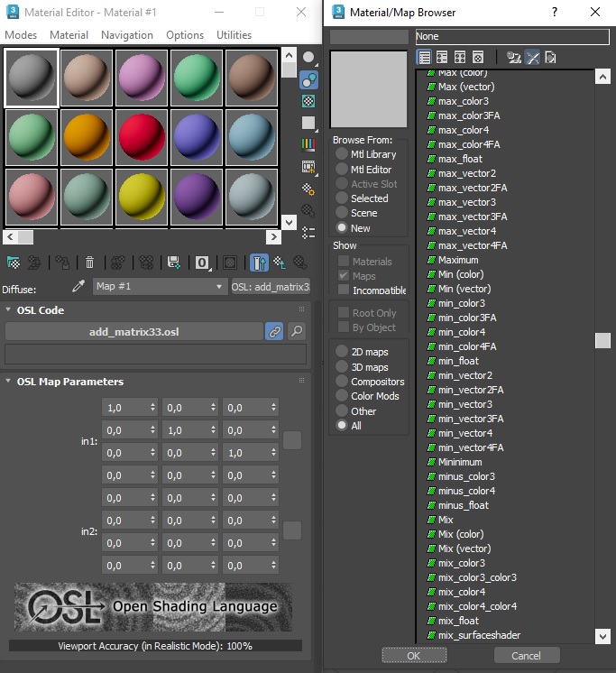The width and height of the screenshot is (616, 673).
Task: Open the Options menu
Action: (x=185, y=35)
